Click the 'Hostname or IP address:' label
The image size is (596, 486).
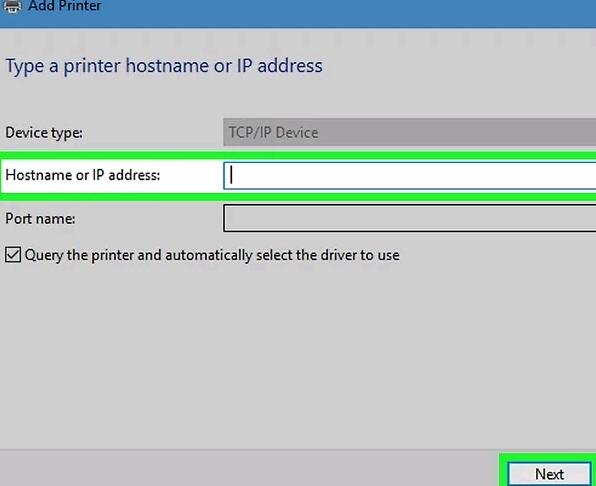click(x=83, y=175)
